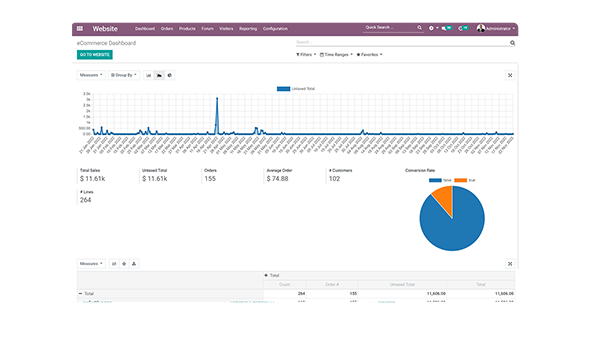Image resolution: width=590 pixels, height=360 pixels.
Task: Open the Filters dropdown
Action: click(x=306, y=55)
